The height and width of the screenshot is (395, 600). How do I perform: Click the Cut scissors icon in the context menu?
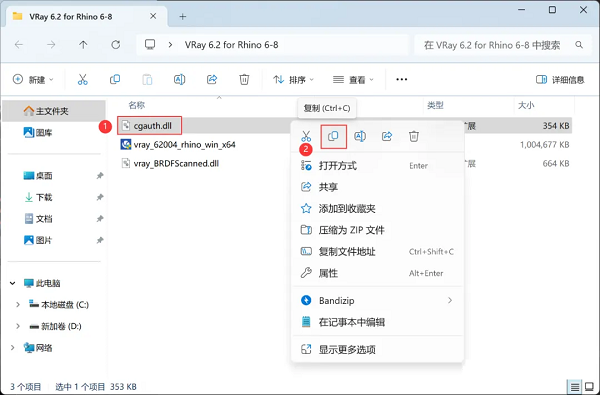click(x=306, y=136)
